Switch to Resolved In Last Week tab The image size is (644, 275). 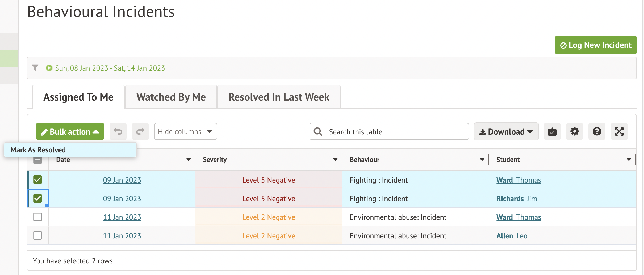click(x=279, y=97)
